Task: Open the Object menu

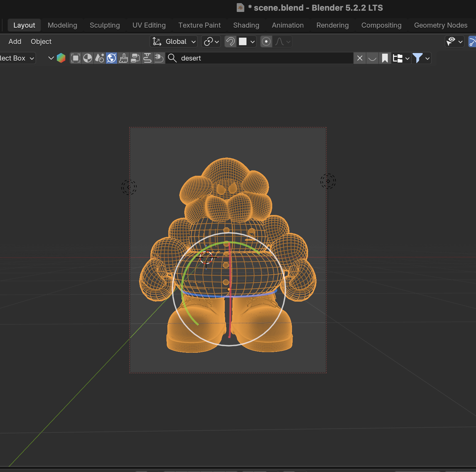Action: click(41, 41)
